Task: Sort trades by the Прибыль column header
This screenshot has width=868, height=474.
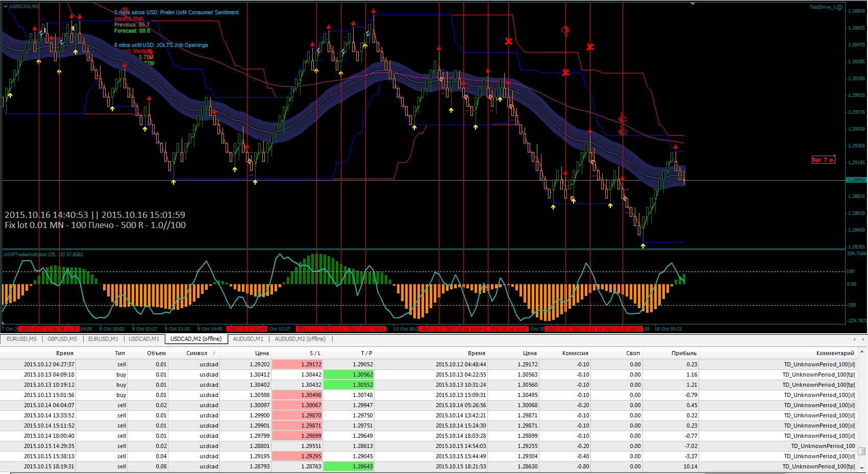Action: click(x=671, y=353)
